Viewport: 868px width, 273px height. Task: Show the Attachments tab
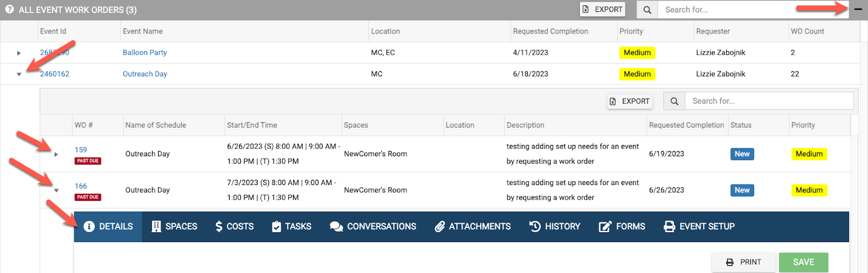(473, 226)
